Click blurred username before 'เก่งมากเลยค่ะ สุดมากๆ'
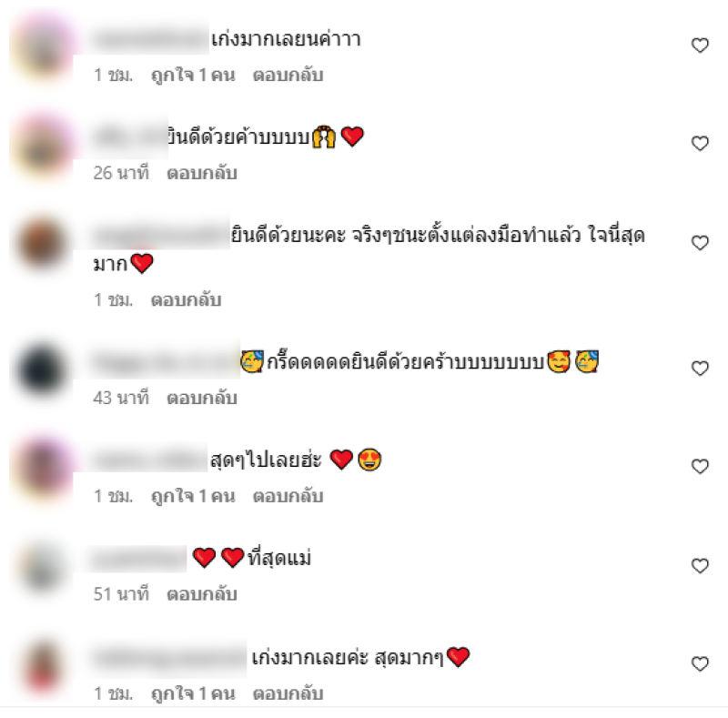This screenshot has width=728, height=718. [169, 658]
